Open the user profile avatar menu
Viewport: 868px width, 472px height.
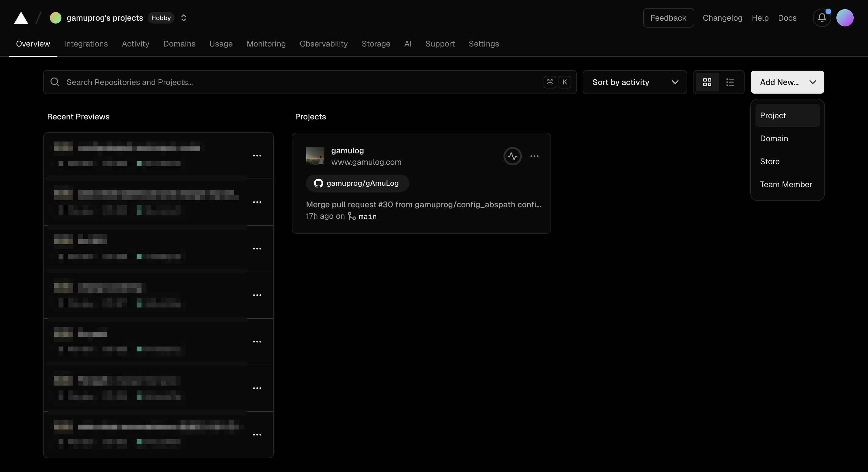[845, 18]
